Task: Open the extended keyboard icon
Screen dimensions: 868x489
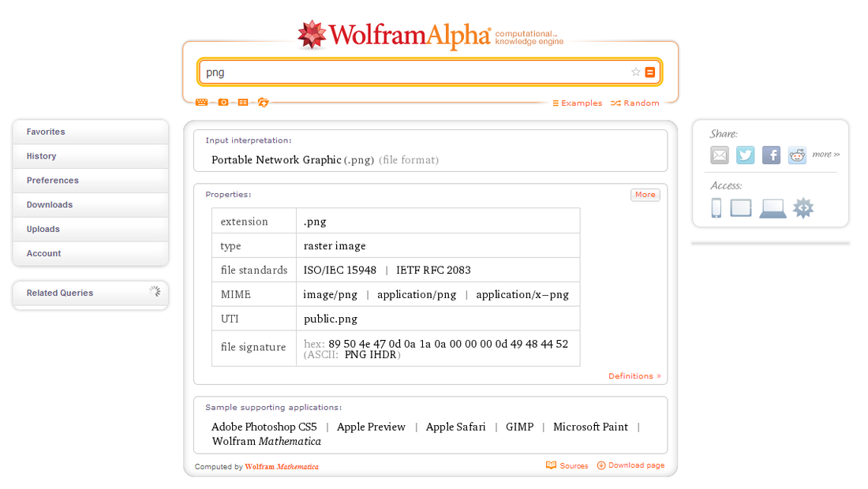Action: 201,103
